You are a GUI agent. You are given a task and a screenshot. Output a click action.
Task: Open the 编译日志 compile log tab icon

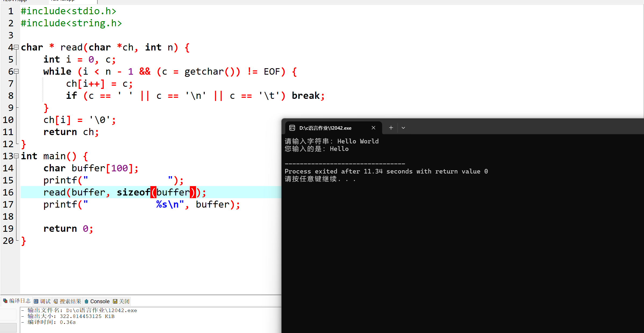point(5,301)
